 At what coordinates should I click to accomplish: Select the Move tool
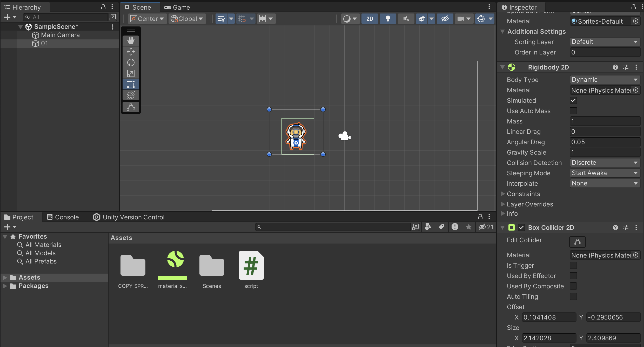click(x=131, y=51)
